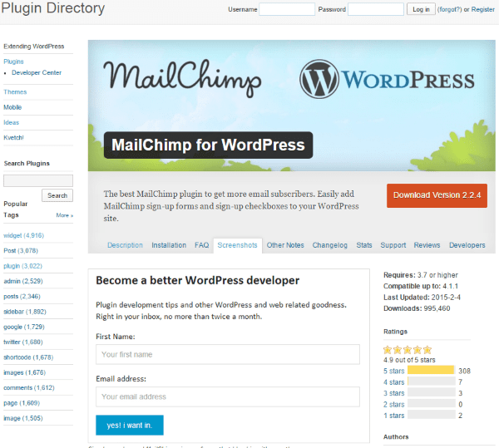The height and width of the screenshot is (448, 499).
Task: Click the Register link
Action: 482,9
